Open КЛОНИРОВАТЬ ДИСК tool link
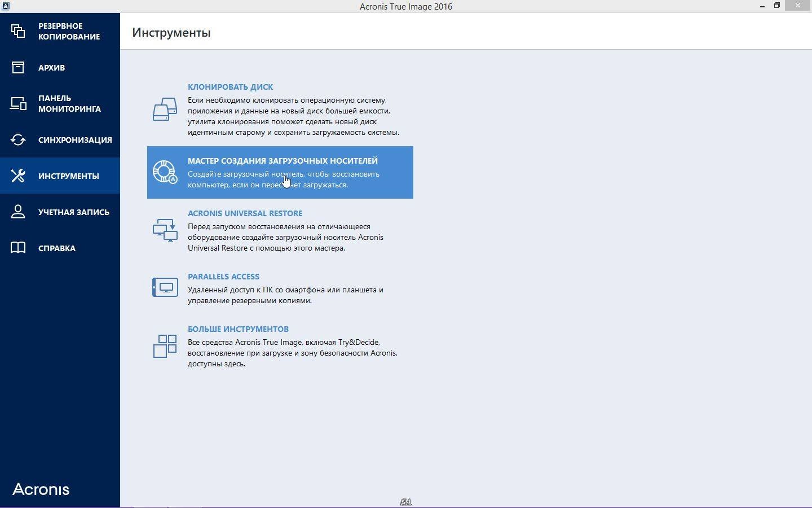 point(230,87)
